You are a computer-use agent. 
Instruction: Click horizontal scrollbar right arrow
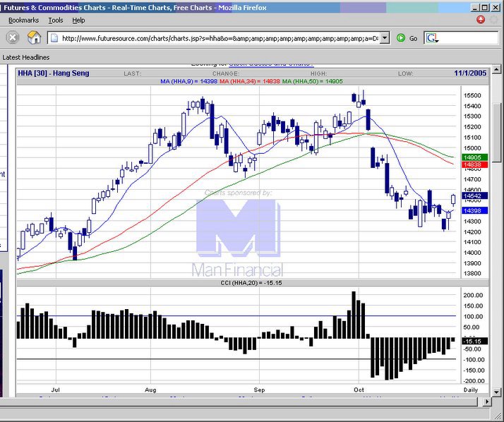click(x=487, y=402)
